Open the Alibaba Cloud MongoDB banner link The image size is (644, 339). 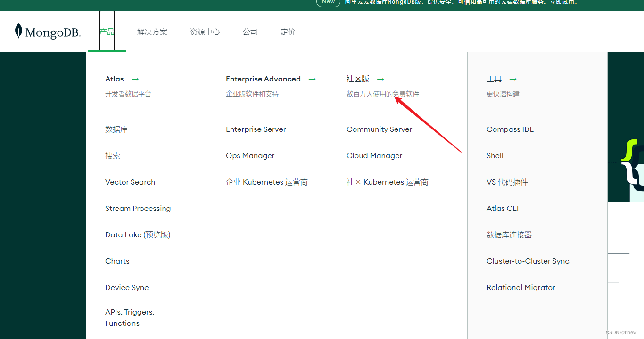(462, 2)
